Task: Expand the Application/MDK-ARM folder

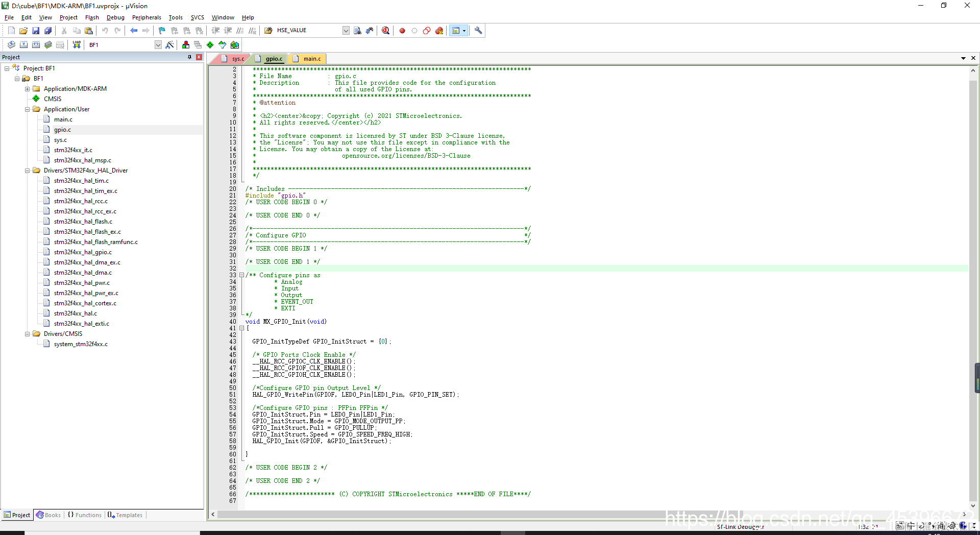Action: click(x=27, y=89)
